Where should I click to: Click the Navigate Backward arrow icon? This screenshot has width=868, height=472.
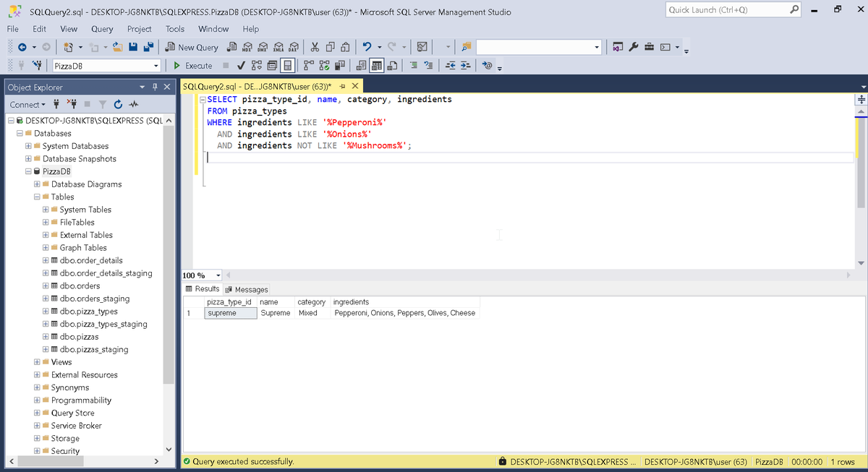(x=22, y=47)
